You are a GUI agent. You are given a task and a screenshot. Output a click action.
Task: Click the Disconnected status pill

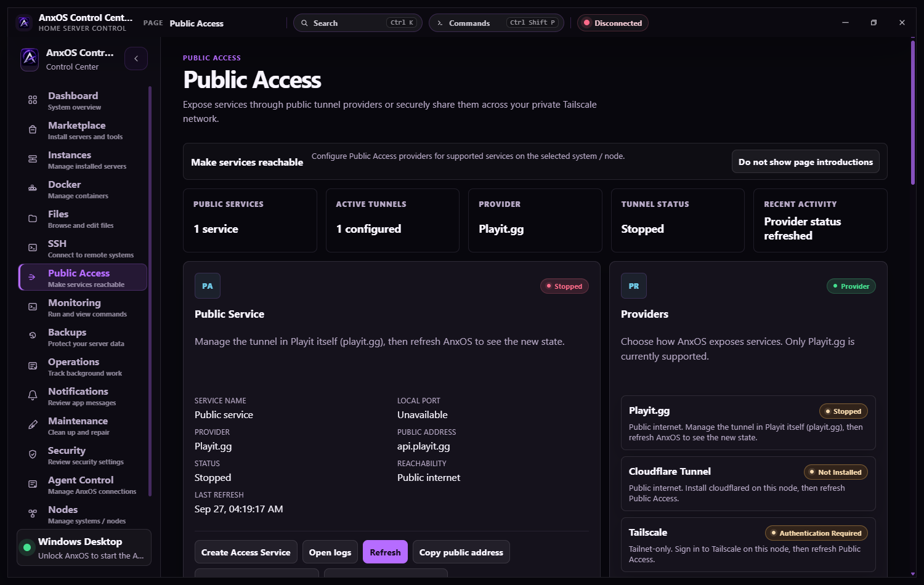pos(613,23)
